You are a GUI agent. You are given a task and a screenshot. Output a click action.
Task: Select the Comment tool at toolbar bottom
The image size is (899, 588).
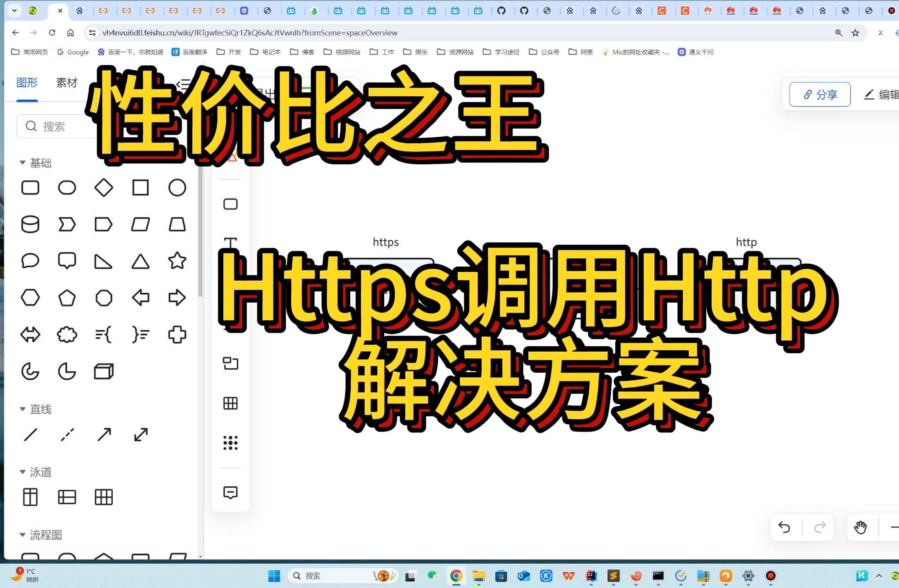(x=230, y=493)
